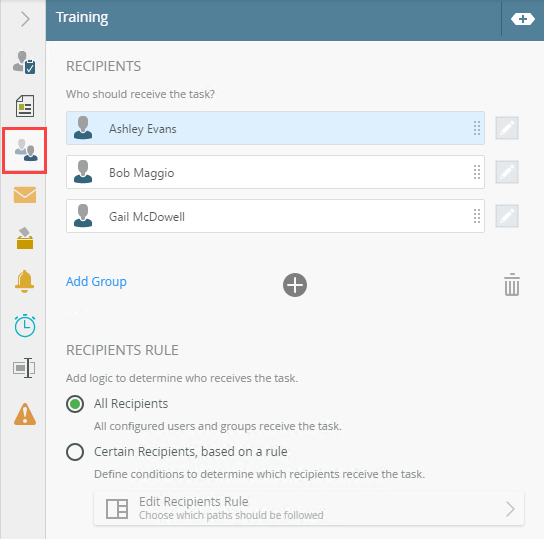Edit the Gail McDowell recipient with pencil
The width and height of the screenshot is (544, 539).
click(x=507, y=216)
